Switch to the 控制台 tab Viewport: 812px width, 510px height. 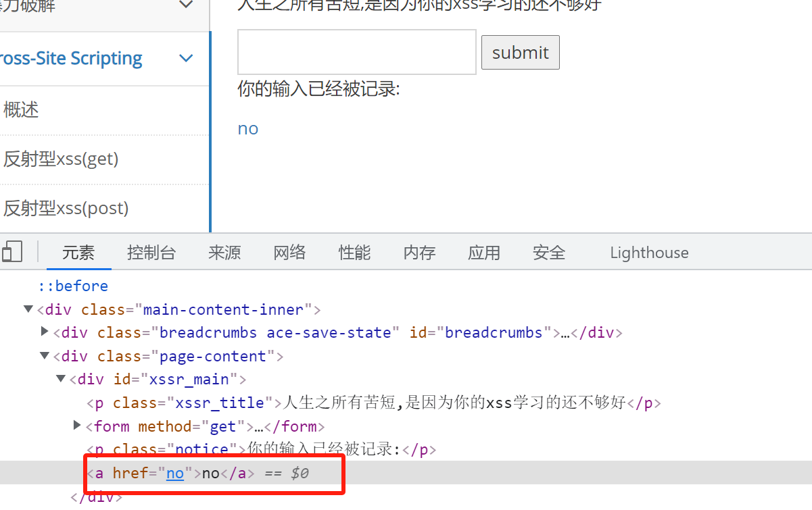click(x=151, y=253)
